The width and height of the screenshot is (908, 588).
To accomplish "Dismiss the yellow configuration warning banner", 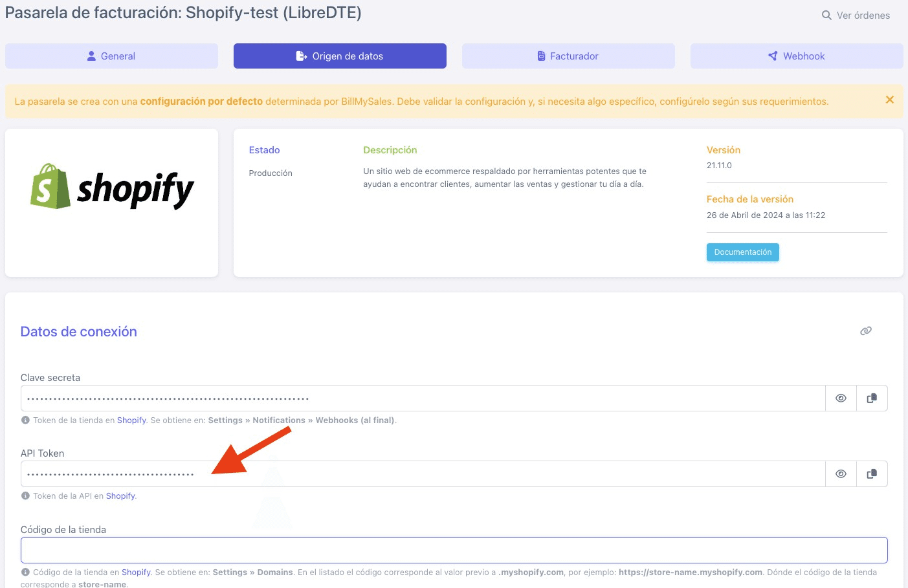I will (x=890, y=101).
